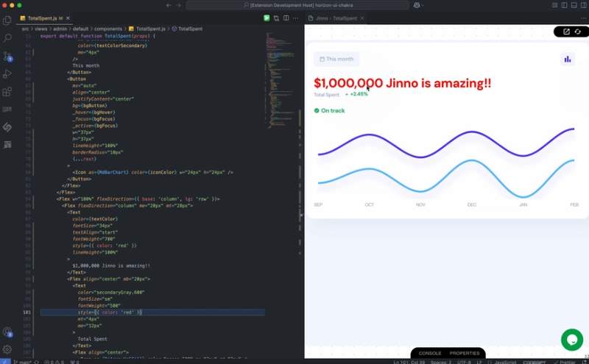Image resolution: width=589 pixels, height=364 pixels.
Task: Click the 'Spaces: 2' indentation status item
Action: 441,362
